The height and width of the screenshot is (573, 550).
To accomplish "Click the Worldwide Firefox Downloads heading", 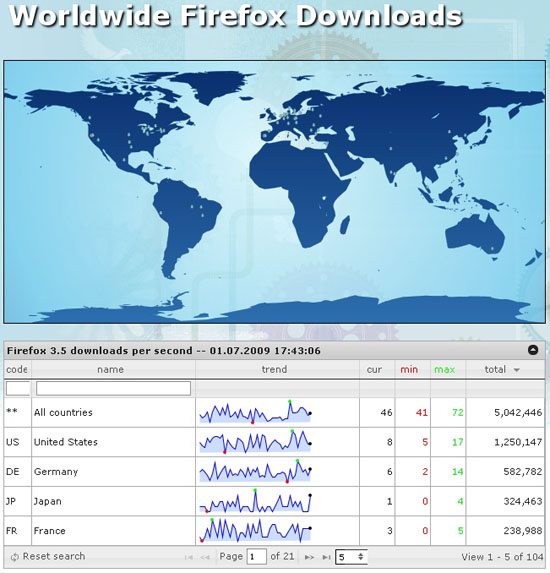I will (236, 16).
